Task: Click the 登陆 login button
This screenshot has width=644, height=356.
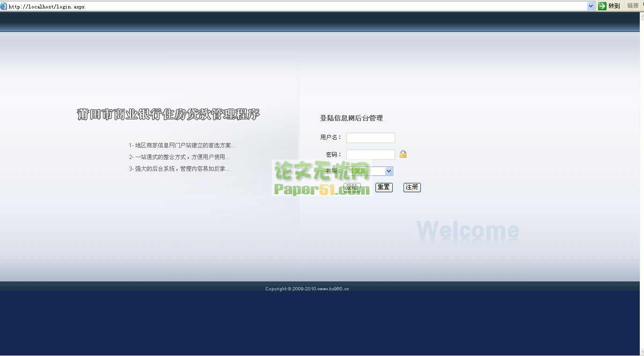Action: 352,188
